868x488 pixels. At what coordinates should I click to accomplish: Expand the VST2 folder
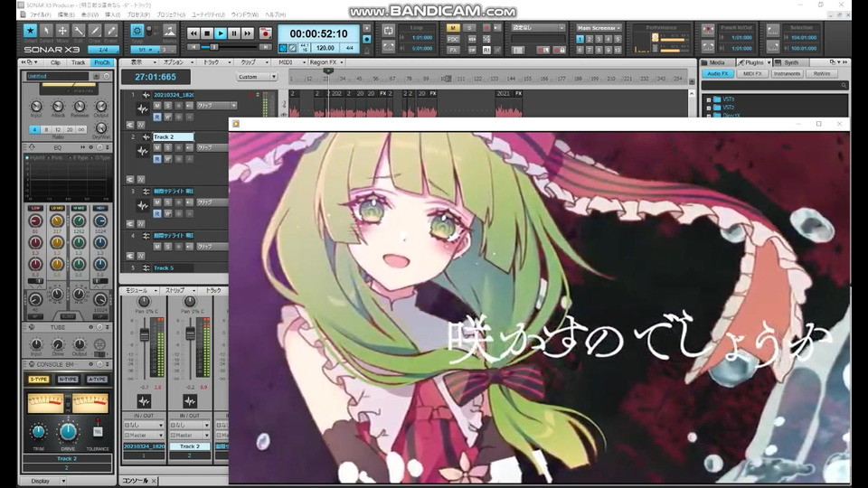pyautogui.click(x=709, y=108)
